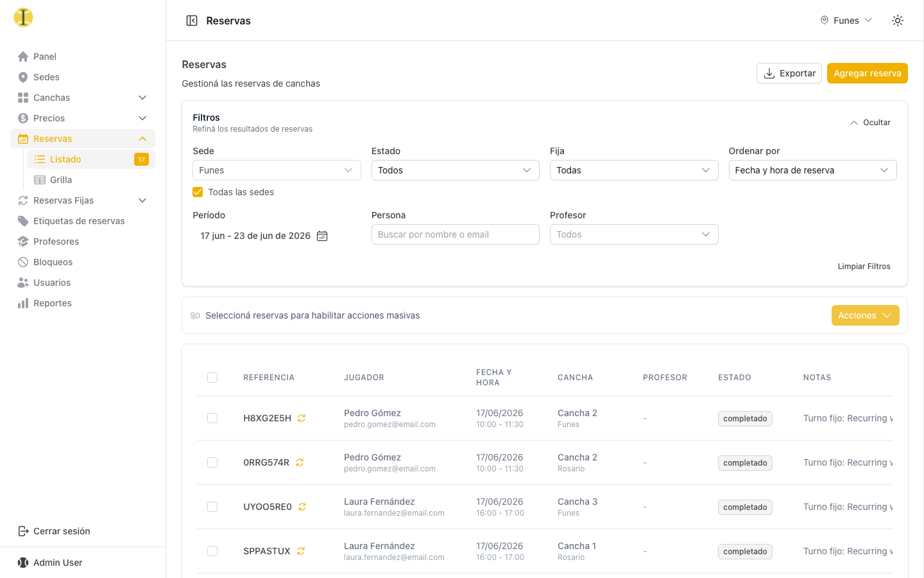The width and height of the screenshot is (924, 578).
Task: Go to Usuarios in sidebar
Action: (83, 283)
